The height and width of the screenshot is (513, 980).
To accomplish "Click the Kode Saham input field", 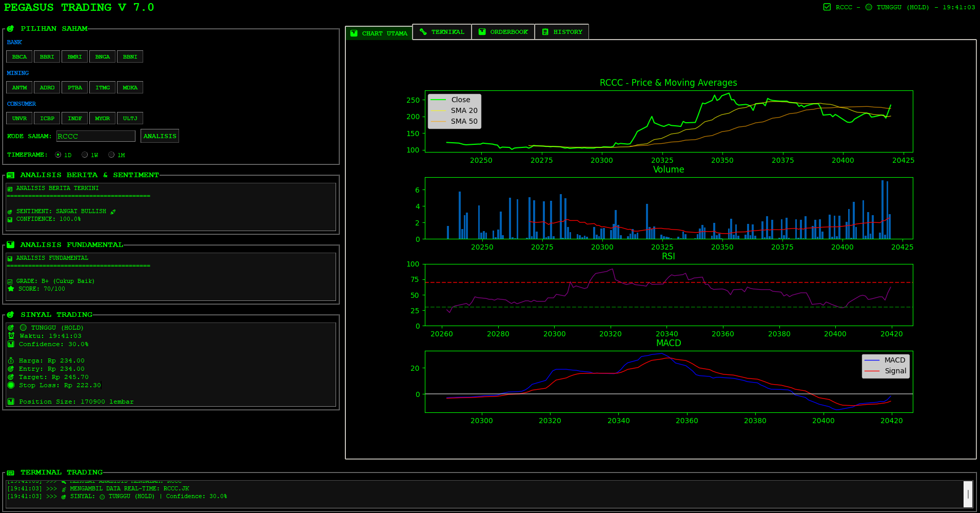I will tap(95, 136).
